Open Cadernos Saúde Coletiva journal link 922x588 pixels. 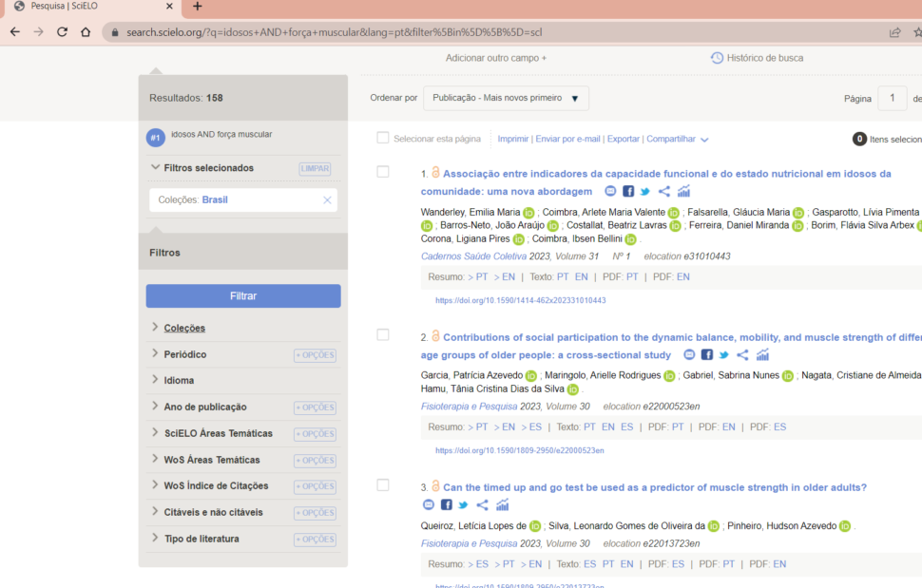(x=473, y=256)
